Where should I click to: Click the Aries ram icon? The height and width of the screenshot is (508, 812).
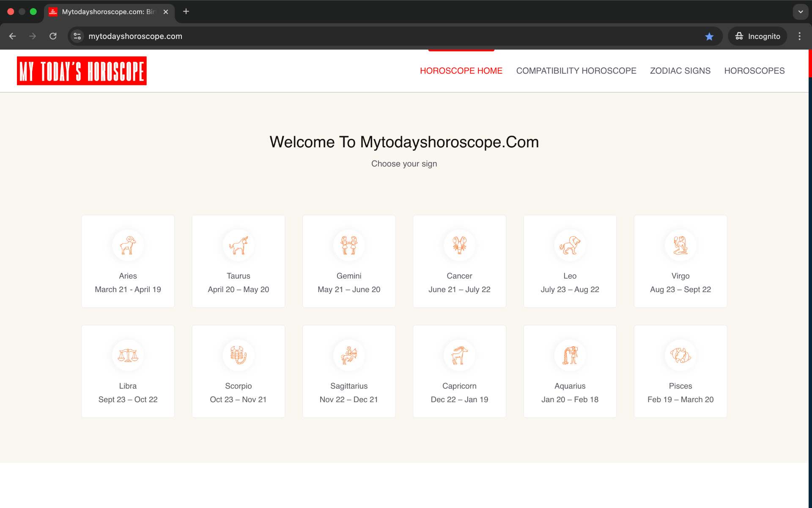tap(128, 245)
